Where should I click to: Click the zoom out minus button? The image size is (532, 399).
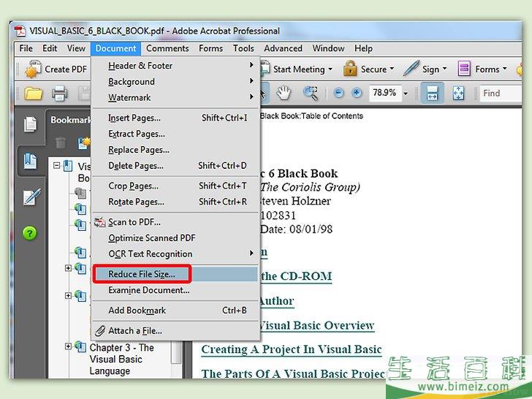coord(338,93)
